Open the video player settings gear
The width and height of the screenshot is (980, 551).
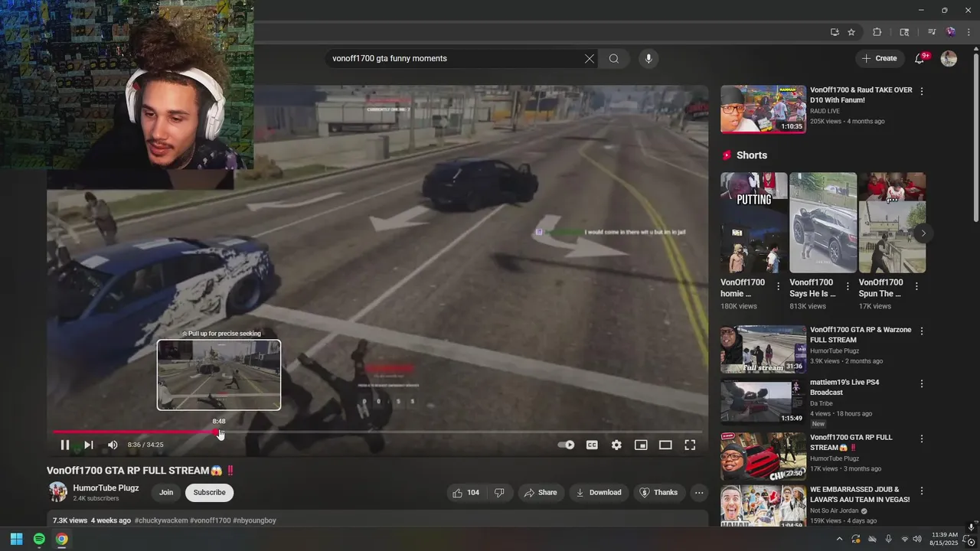pyautogui.click(x=616, y=445)
